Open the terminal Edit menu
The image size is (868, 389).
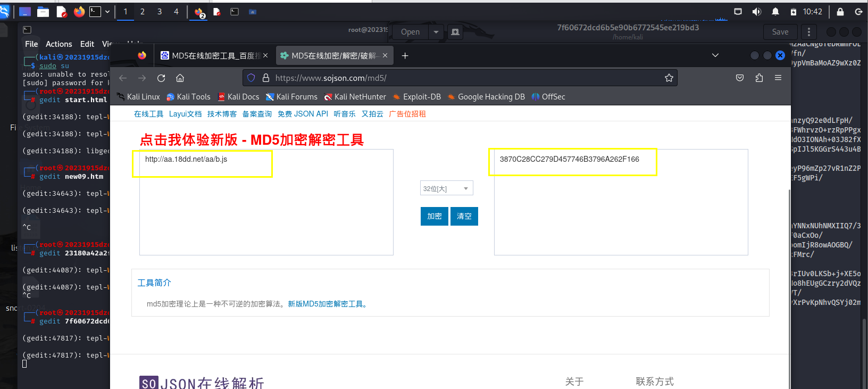[x=87, y=44]
